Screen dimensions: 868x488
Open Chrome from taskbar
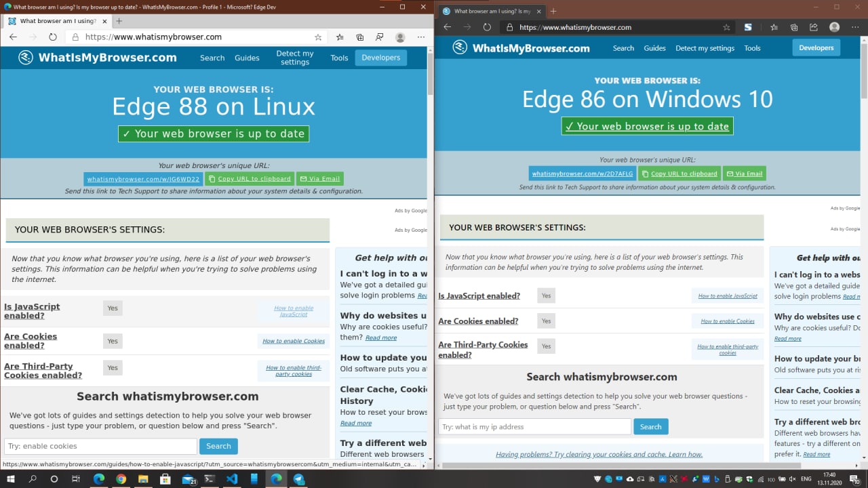121,479
